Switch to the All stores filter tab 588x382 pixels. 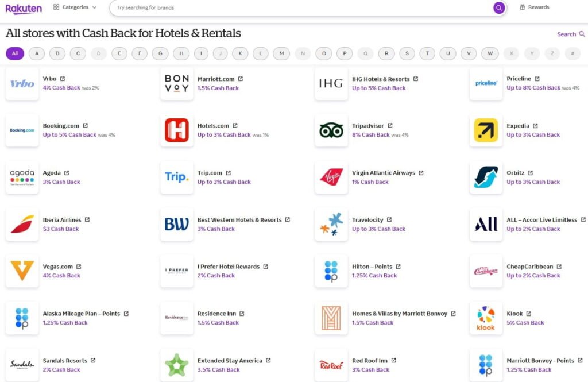16,53
